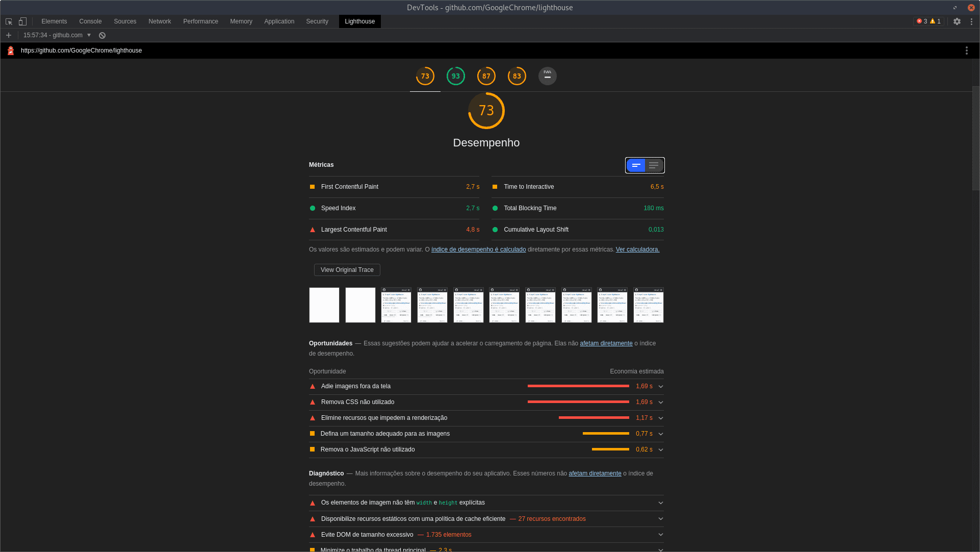Select the Lighthouse tab
This screenshot has height=552, width=980.
(359, 21)
